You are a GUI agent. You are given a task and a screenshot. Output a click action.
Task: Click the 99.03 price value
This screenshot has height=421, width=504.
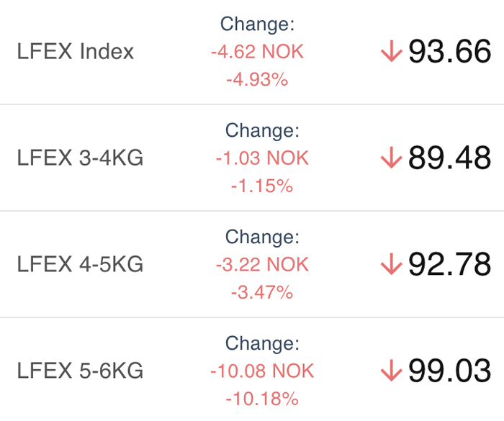tap(450, 371)
